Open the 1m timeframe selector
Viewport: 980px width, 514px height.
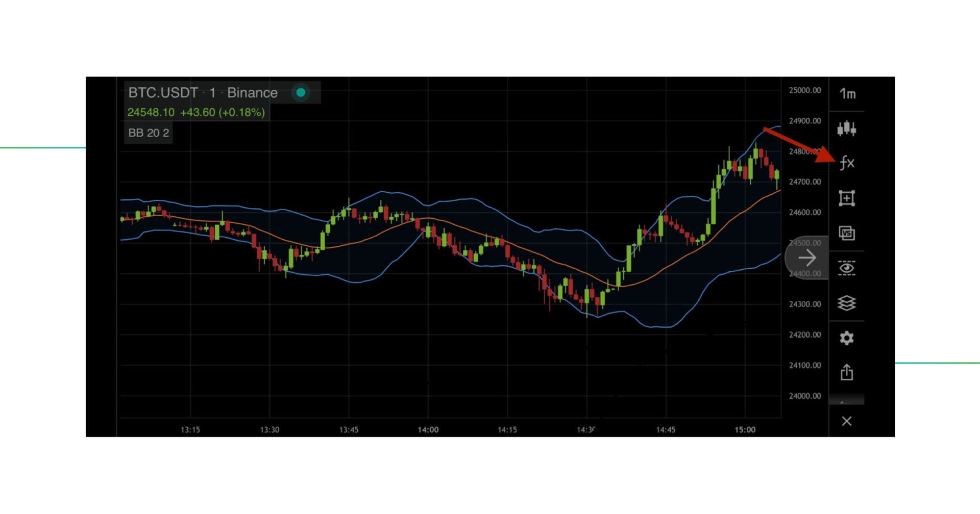[847, 93]
